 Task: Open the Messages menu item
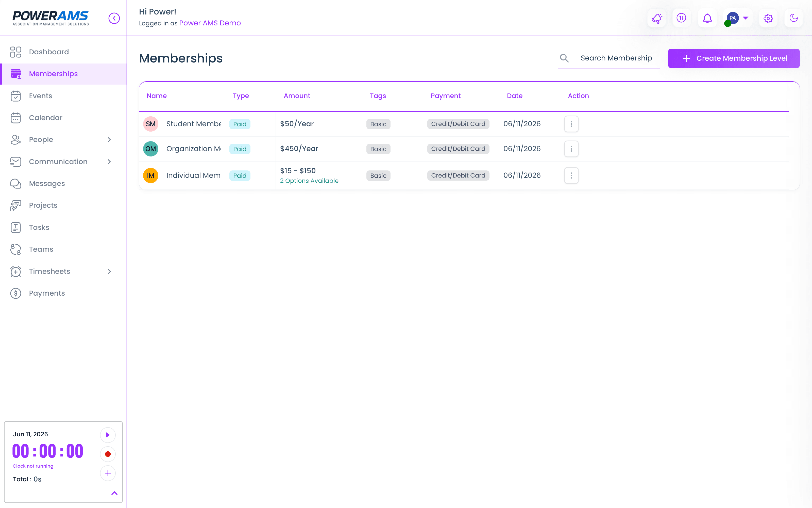63,184
